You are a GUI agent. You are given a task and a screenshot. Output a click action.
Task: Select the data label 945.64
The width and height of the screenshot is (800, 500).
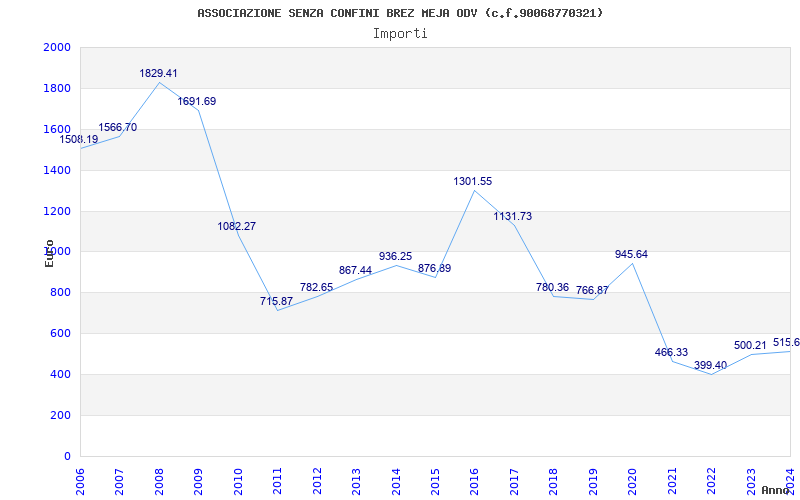coord(632,255)
